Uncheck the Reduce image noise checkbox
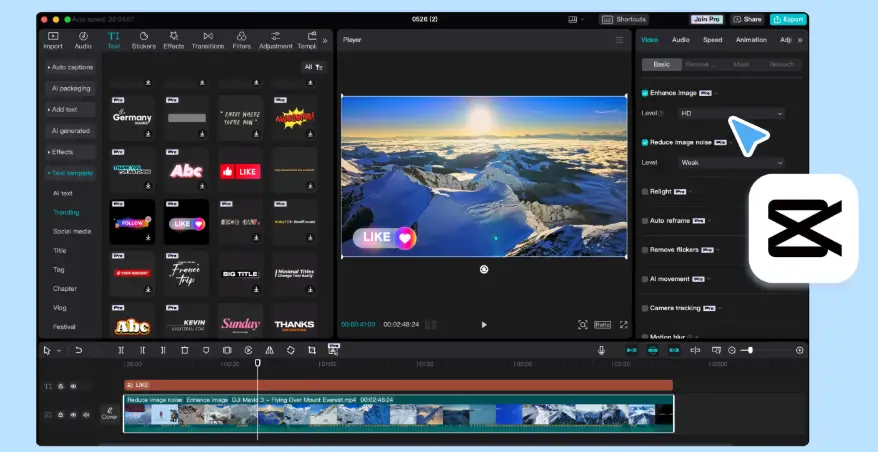878x452 pixels. click(x=645, y=142)
